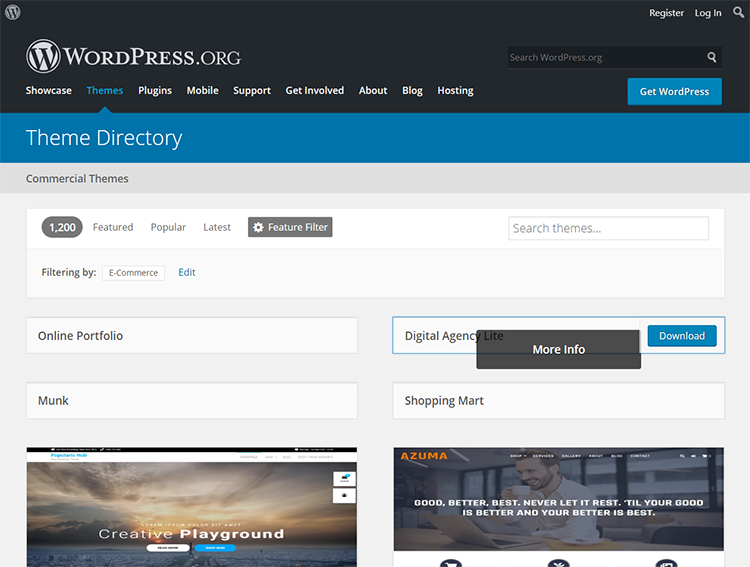Download the Digital Agency Lite theme

coord(682,336)
